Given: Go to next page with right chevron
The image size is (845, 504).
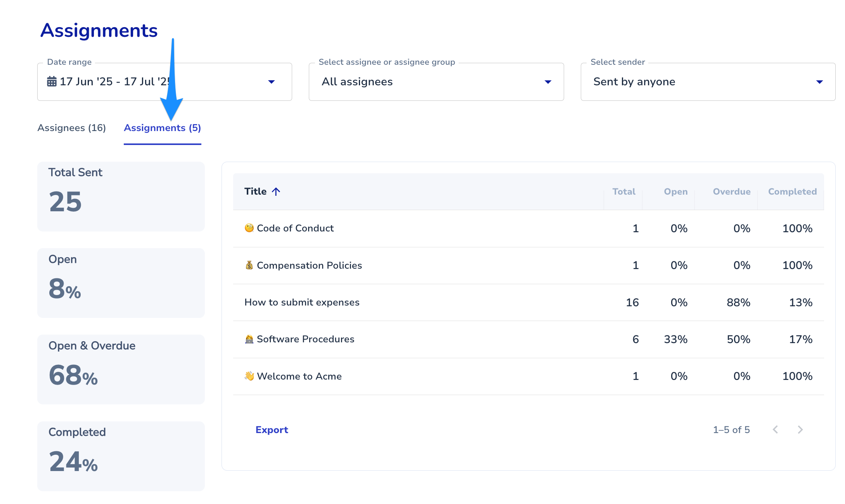Looking at the screenshot, I should click(x=800, y=430).
